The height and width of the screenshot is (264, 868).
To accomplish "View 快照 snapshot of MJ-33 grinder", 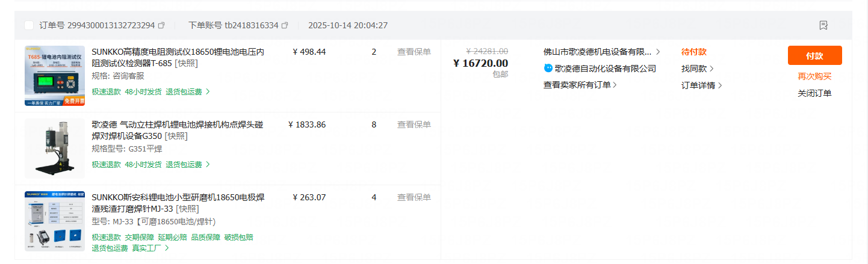I will tap(187, 209).
